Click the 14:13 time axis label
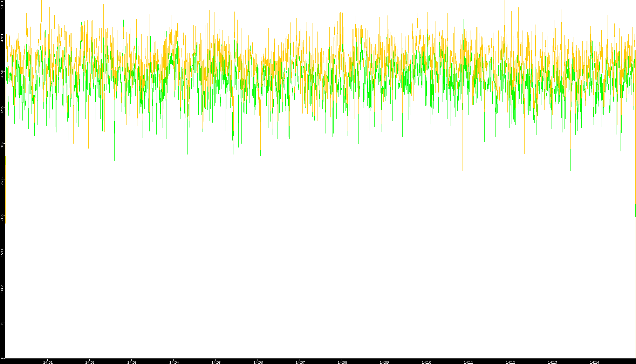This screenshot has height=364, width=636. [x=552, y=362]
